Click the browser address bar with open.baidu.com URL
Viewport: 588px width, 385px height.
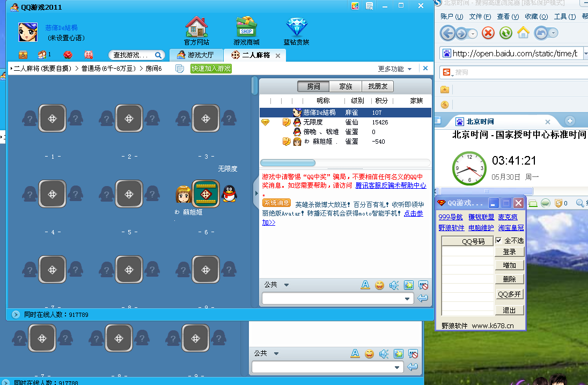pos(512,54)
